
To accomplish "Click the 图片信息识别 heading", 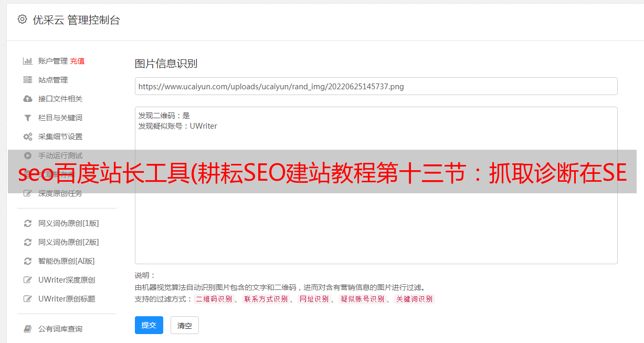I will click(x=166, y=64).
